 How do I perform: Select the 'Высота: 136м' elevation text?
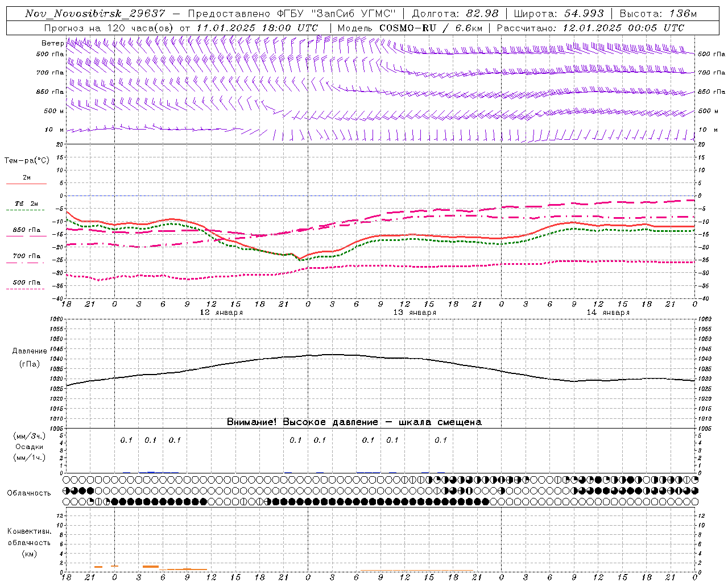[658, 14]
